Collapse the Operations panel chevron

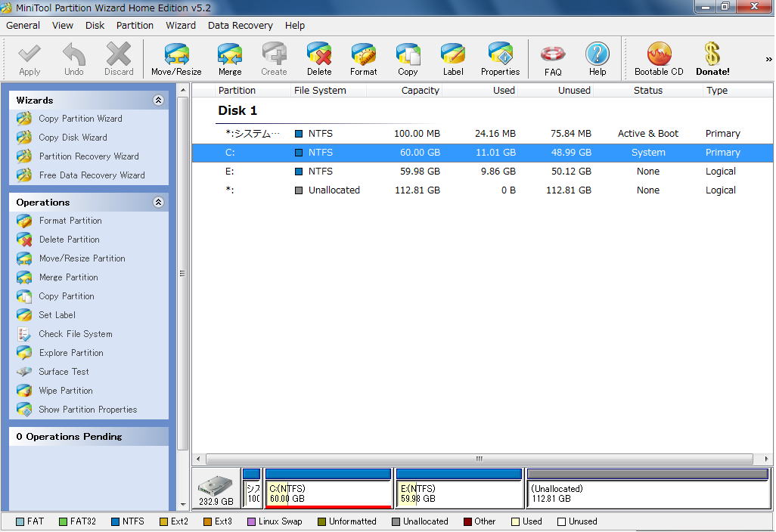pyautogui.click(x=158, y=203)
